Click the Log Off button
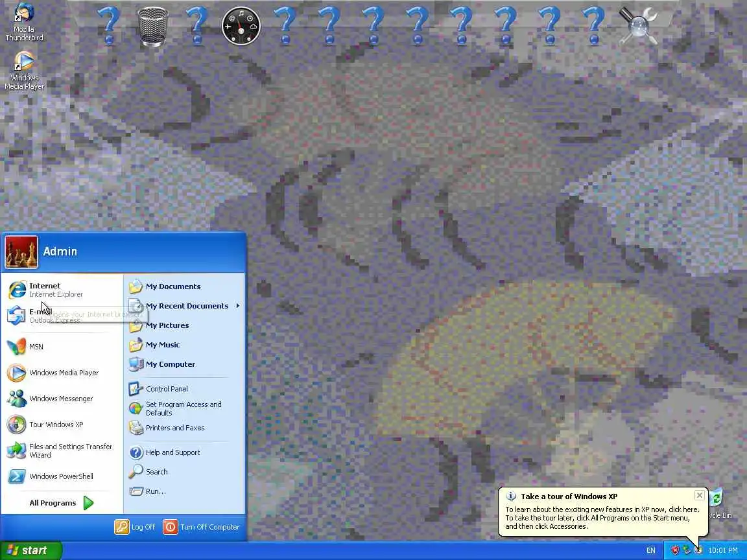Screen dimensions: 747x560 pos(135,527)
